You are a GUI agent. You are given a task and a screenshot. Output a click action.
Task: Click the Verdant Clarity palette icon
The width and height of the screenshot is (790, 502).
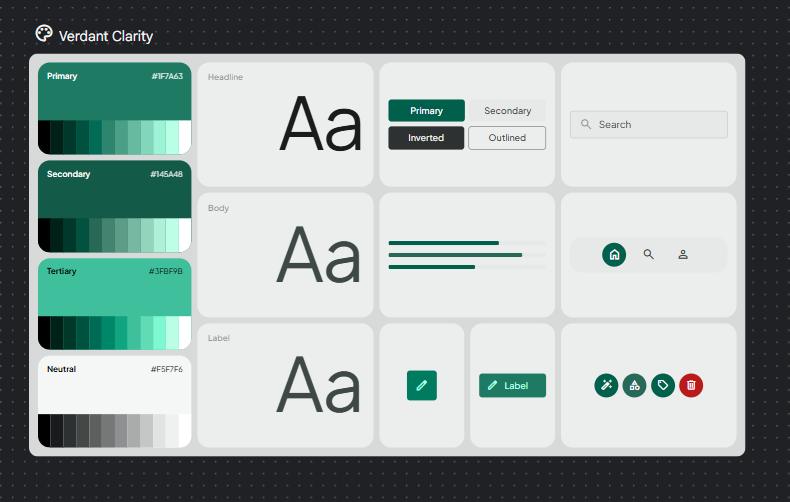pos(44,35)
